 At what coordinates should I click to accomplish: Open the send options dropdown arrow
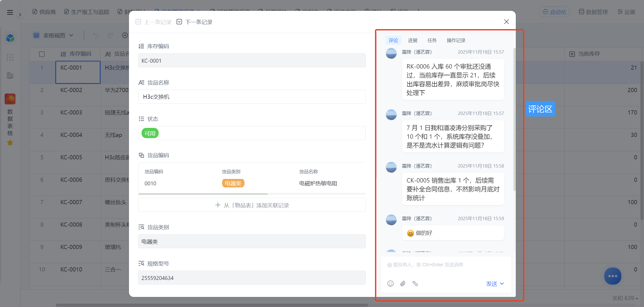(x=502, y=284)
